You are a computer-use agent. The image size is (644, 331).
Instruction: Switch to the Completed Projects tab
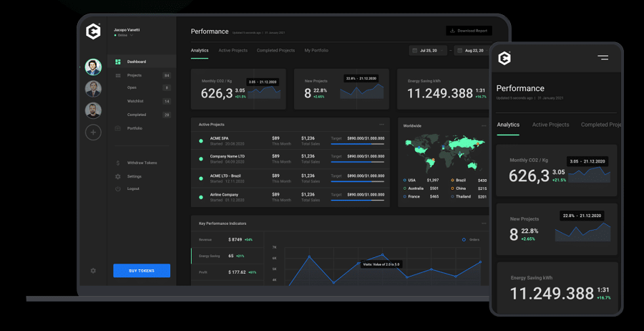[x=275, y=51]
